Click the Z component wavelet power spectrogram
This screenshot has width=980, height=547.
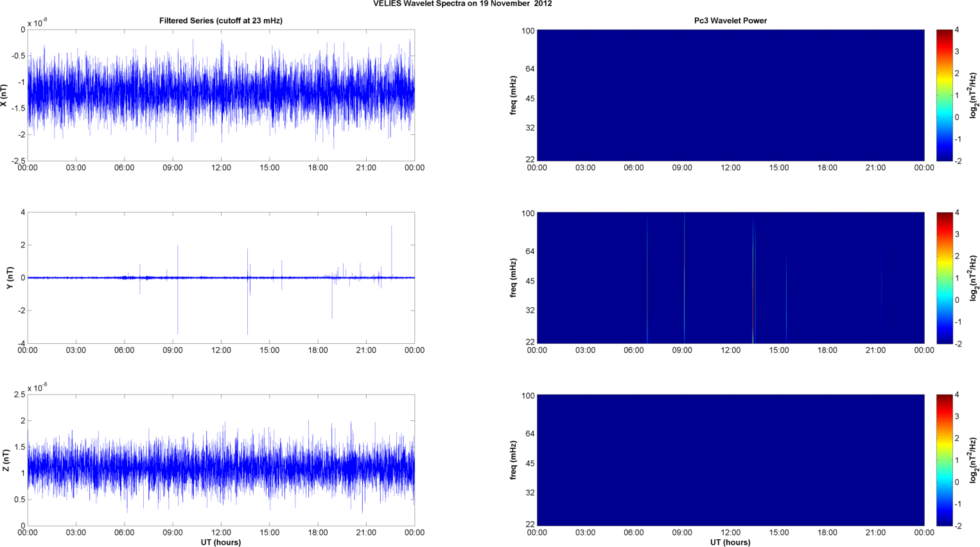coord(730,460)
